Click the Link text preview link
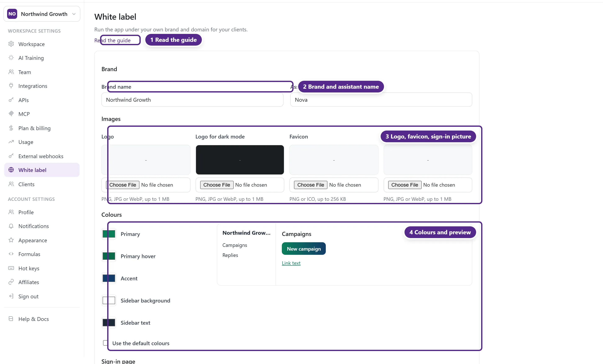This screenshot has width=603, height=364. [x=291, y=263]
